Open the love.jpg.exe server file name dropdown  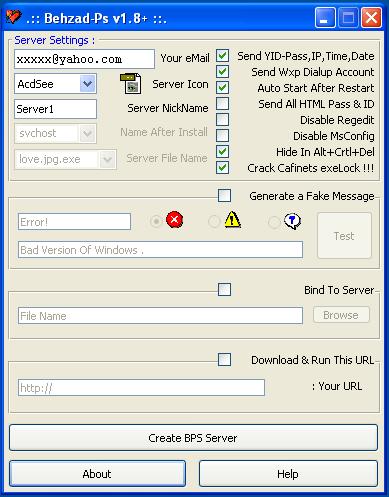[x=107, y=159]
